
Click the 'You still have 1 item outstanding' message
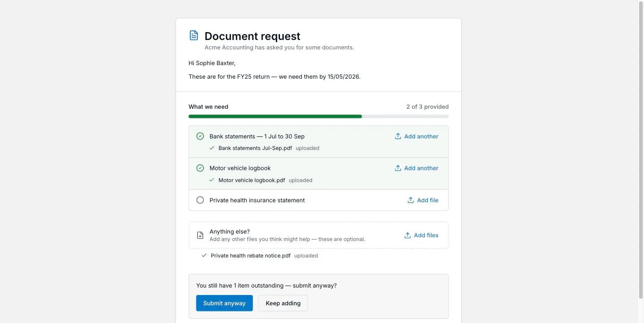tap(266, 286)
